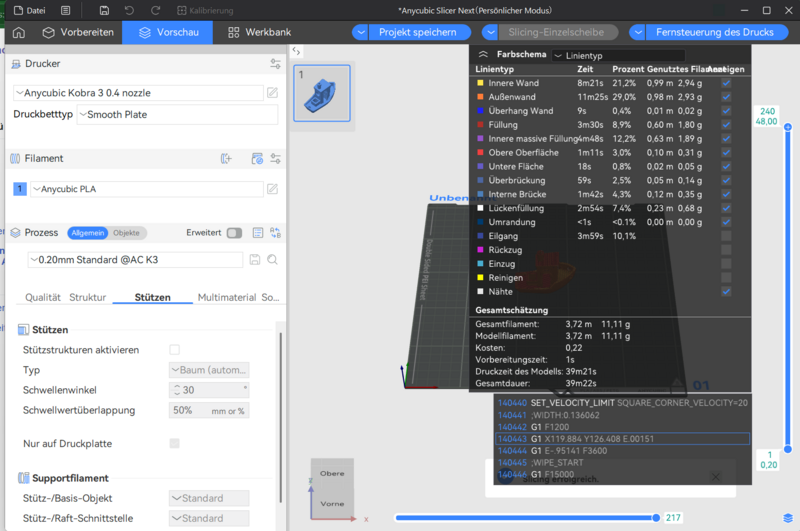Viewport: 800px width, 531px height.
Task: Open the Struktur settings tab
Action: pyautogui.click(x=88, y=297)
